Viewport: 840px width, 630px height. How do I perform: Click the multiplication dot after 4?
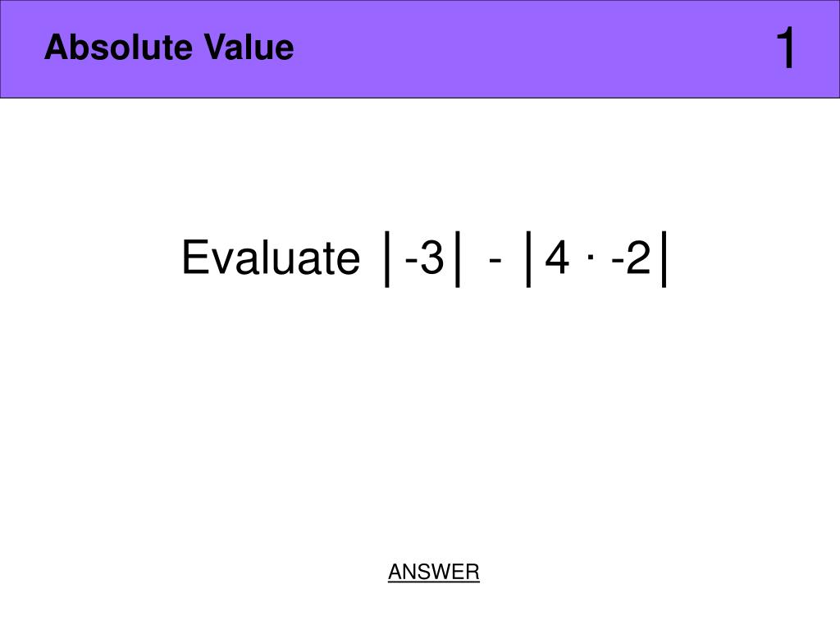591,257
